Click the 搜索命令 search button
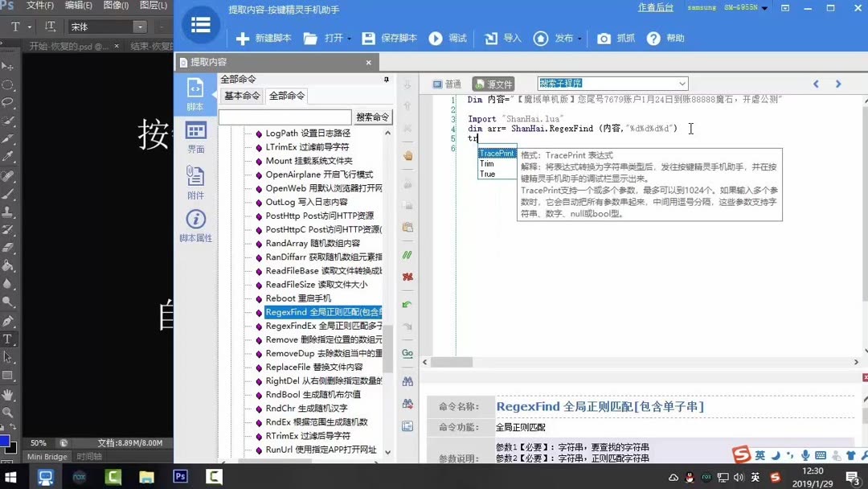 tap(375, 116)
